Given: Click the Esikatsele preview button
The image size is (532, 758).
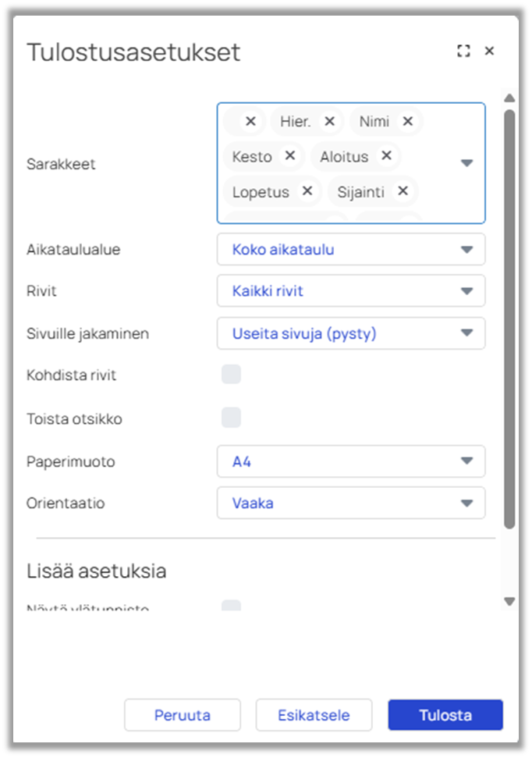Looking at the screenshot, I should (314, 715).
